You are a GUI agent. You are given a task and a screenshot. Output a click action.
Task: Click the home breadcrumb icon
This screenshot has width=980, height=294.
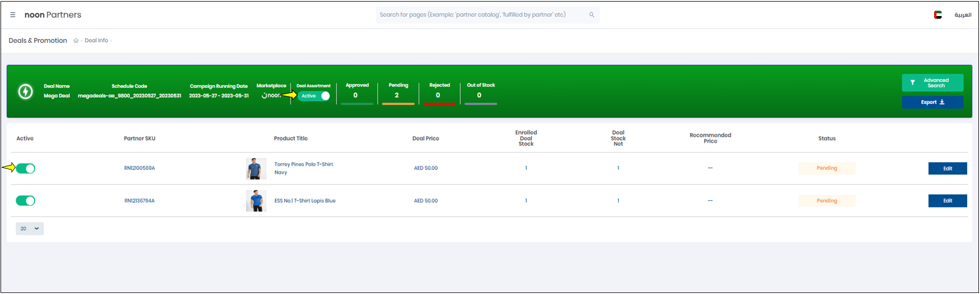76,41
